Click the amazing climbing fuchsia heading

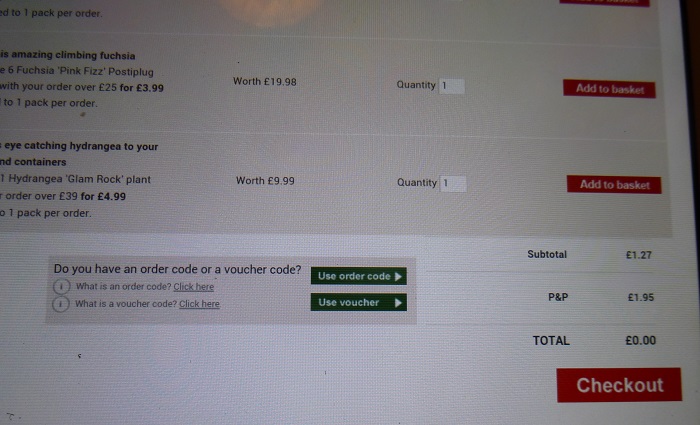[67, 55]
